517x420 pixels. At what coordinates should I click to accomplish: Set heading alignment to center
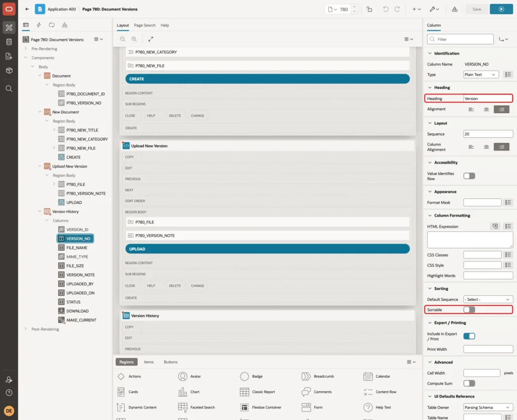pyautogui.click(x=486, y=109)
